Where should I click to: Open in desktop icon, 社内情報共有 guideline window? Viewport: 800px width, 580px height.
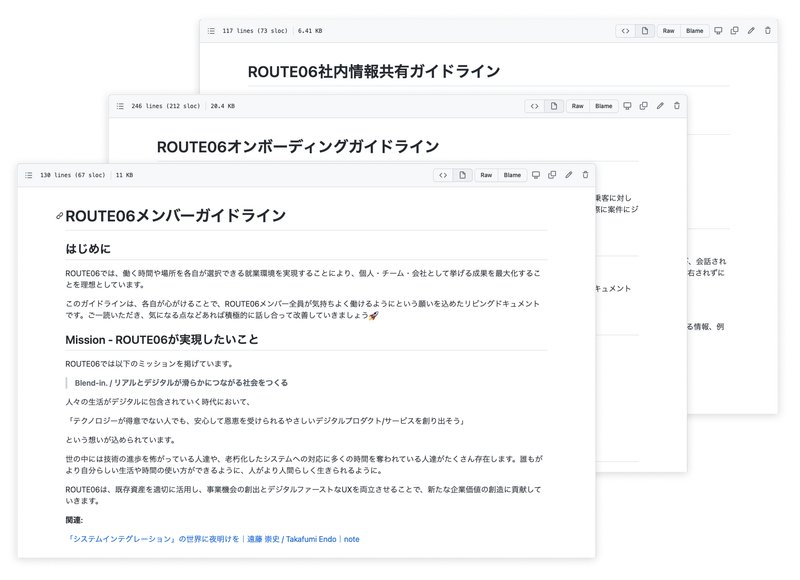point(718,31)
